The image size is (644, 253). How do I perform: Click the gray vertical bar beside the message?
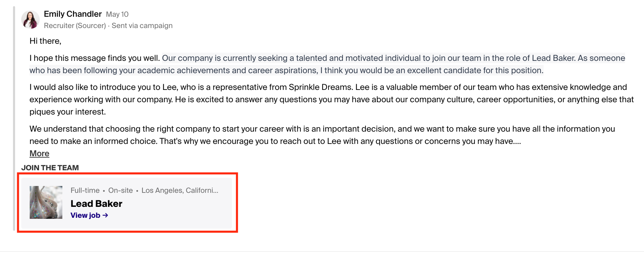click(x=14, y=118)
